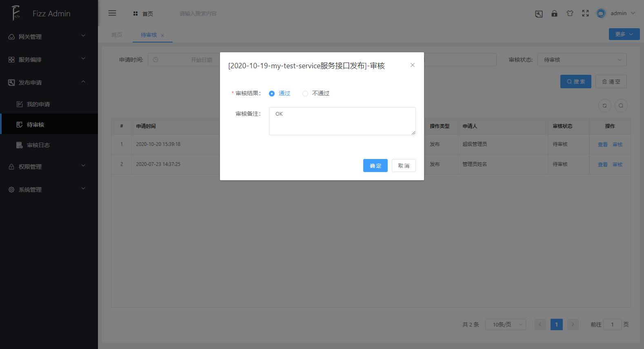Click the admin avatar icon
Screen dimensions: 644x349
point(601,13)
